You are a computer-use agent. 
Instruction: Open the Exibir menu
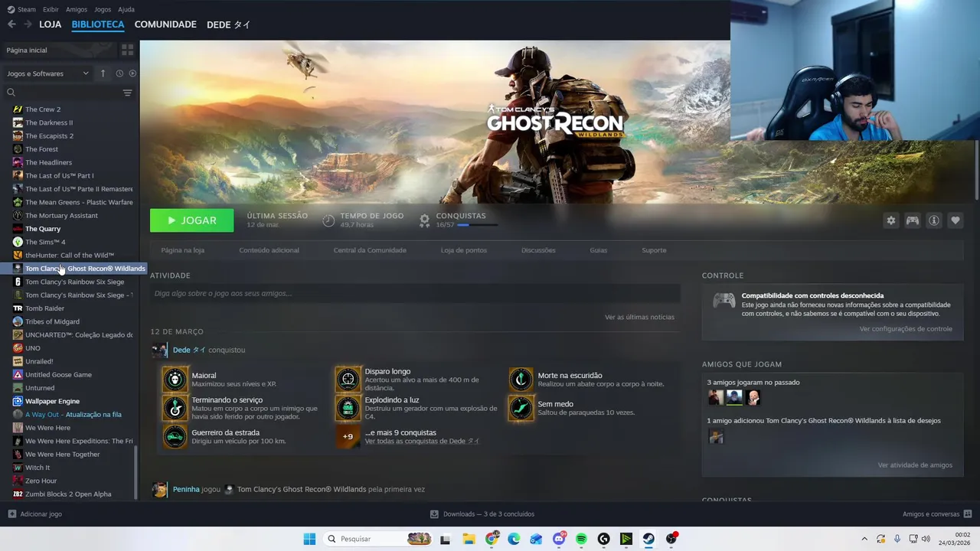click(x=51, y=9)
